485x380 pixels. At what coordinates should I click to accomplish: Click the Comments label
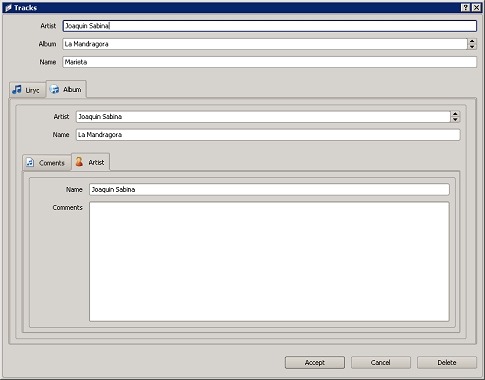[x=67, y=207]
